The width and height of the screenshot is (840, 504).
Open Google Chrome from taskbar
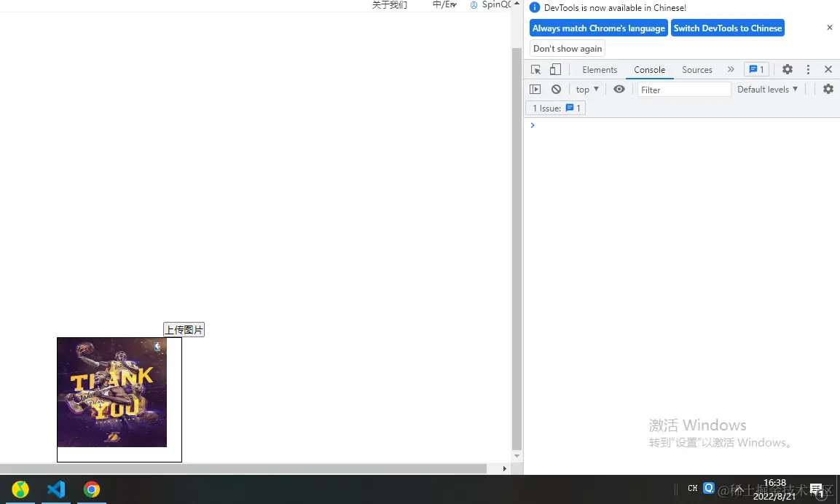tap(92, 489)
